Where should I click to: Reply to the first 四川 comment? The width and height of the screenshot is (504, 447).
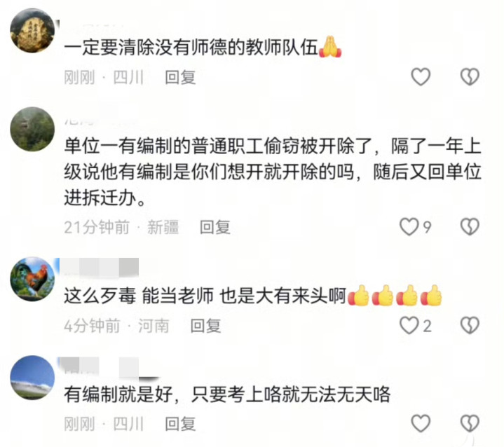180,78
